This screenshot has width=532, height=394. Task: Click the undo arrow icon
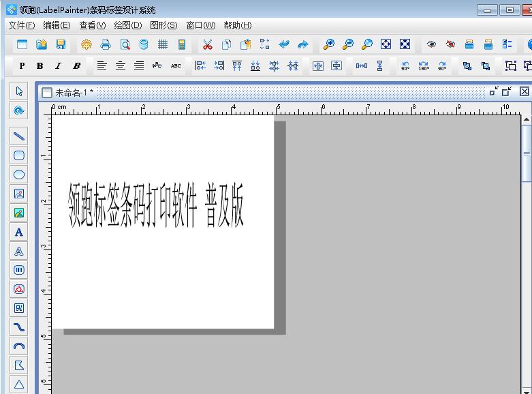tap(283, 44)
